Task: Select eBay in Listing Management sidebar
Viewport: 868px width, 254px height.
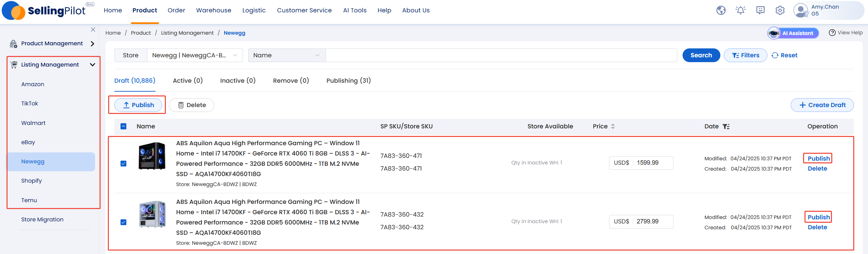Action: tap(28, 142)
